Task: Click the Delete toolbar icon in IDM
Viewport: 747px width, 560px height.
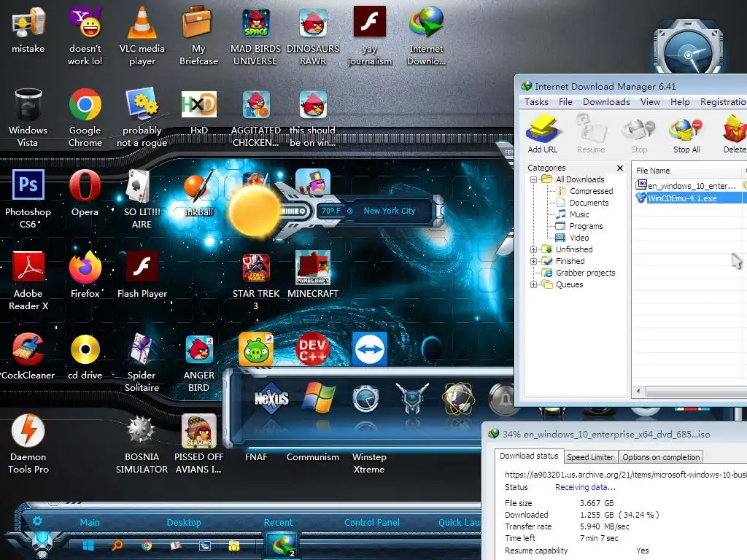Action: [735, 135]
